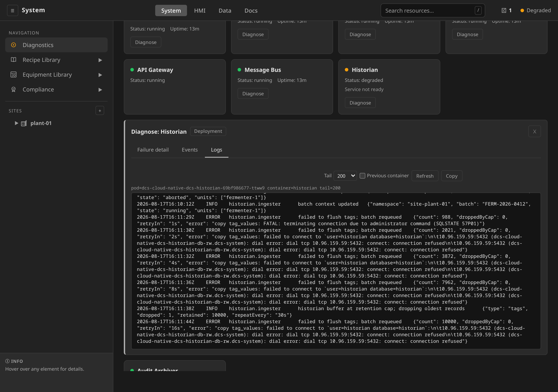The image size is (558, 392).
Task: Toggle the hamburger sidebar menu
Action: pos(12,10)
